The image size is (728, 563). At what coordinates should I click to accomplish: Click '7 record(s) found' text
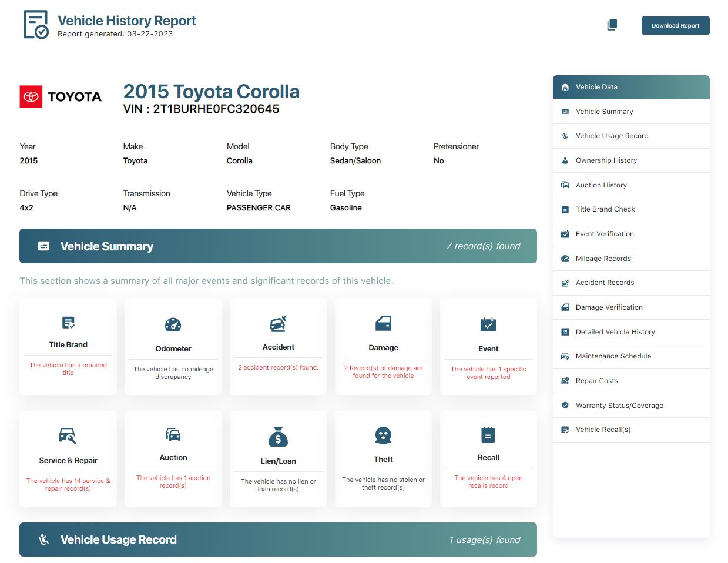click(x=484, y=246)
